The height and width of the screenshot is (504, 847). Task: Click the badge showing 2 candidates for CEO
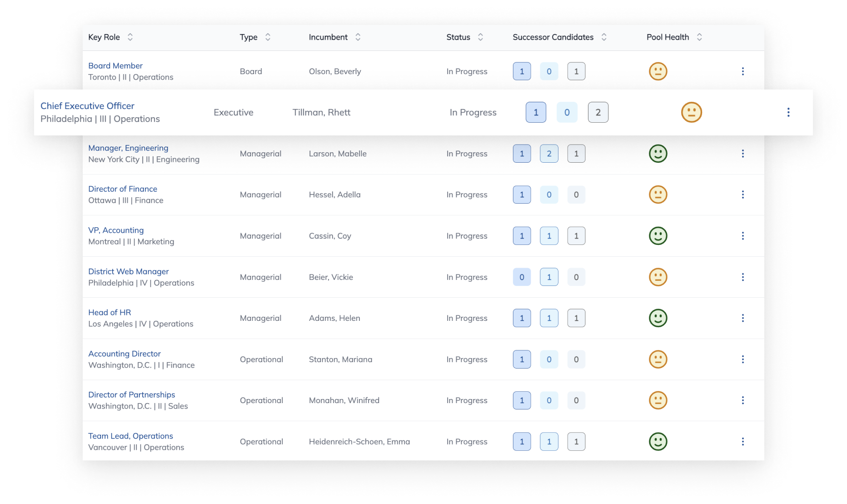click(598, 112)
